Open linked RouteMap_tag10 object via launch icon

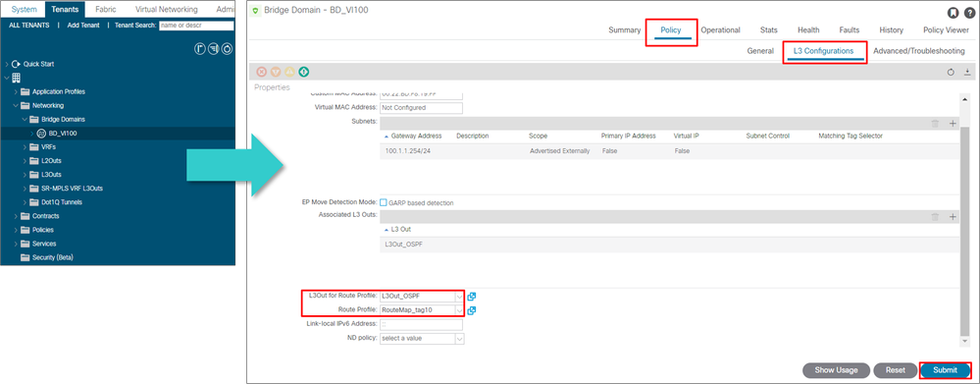coord(472,310)
